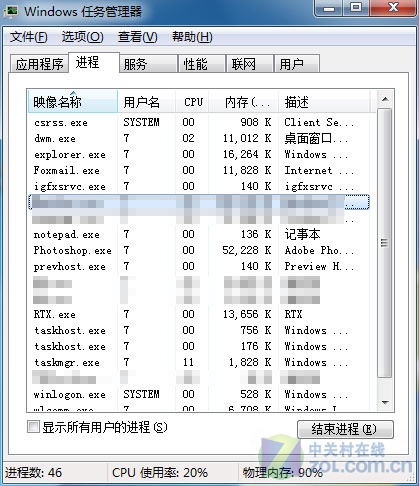Viewport: 419px width, 486px height.
Task: Click the CPU value 11 for taskmgr.exe
Action: [188, 362]
